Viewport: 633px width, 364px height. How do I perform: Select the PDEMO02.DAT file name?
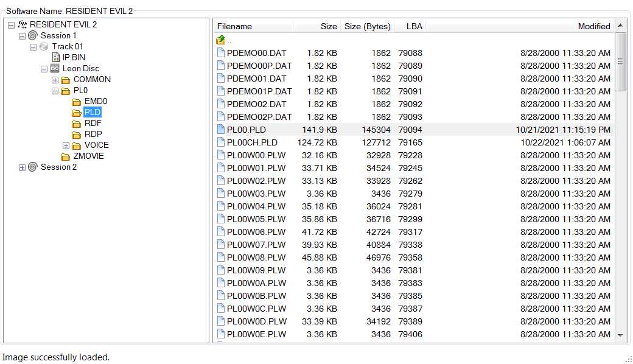coord(256,104)
